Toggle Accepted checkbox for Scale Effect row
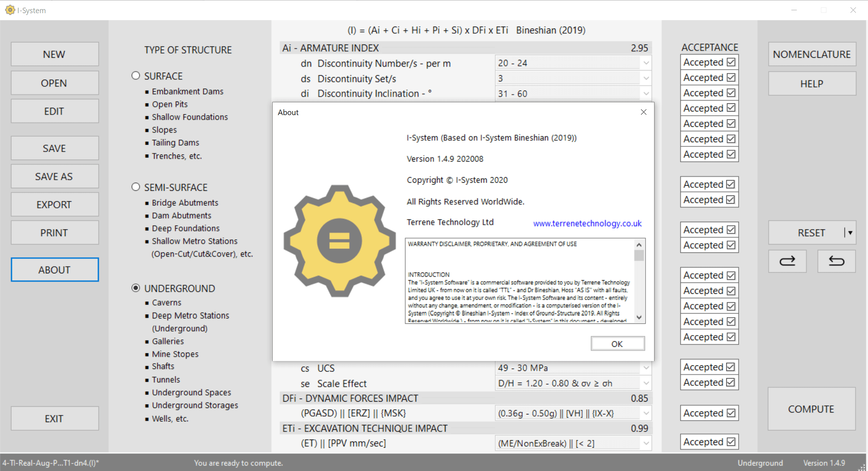 click(731, 382)
